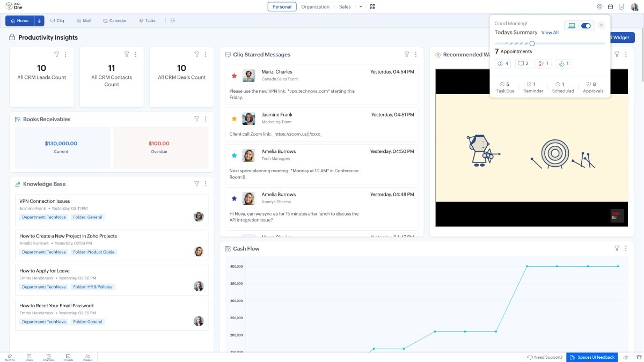Toggle the yellow star on Jasmine Frank's message
Screen dimensions: 644x362
pyautogui.click(x=234, y=119)
